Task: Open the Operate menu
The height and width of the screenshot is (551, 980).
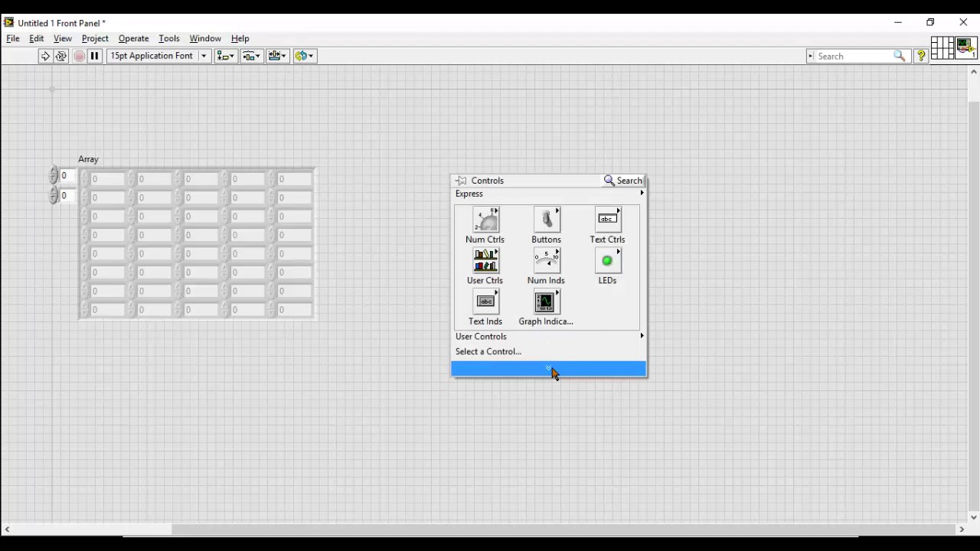Action: click(x=133, y=38)
